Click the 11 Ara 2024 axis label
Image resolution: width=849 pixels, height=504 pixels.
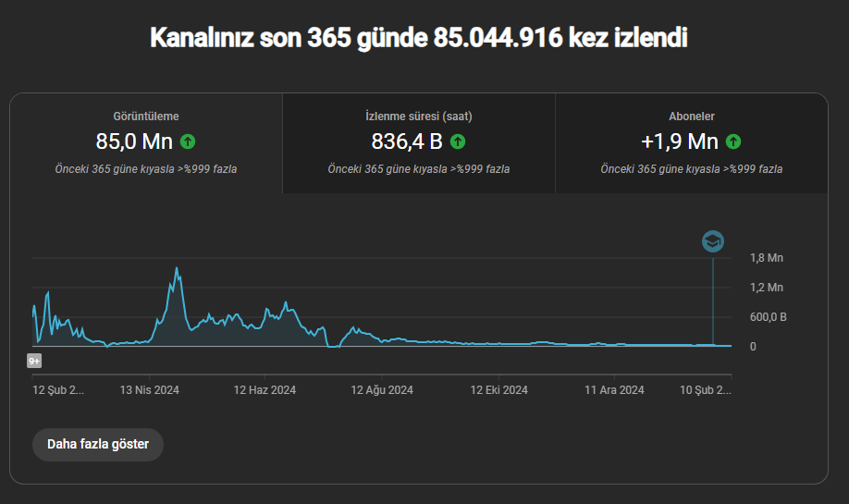point(614,389)
